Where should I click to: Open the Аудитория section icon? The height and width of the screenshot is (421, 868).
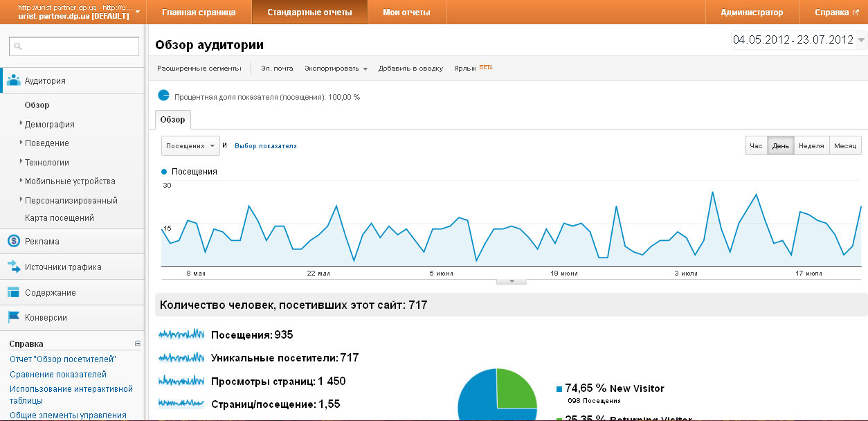(x=13, y=80)
